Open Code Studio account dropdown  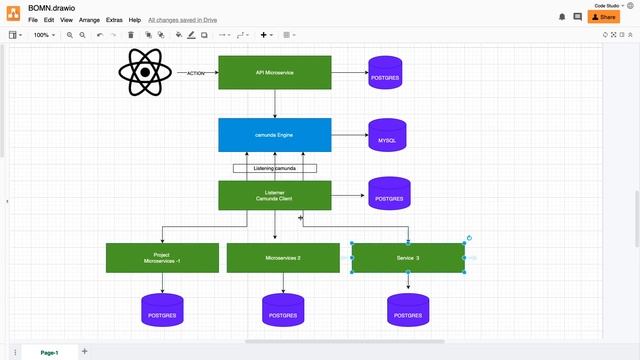609,6
